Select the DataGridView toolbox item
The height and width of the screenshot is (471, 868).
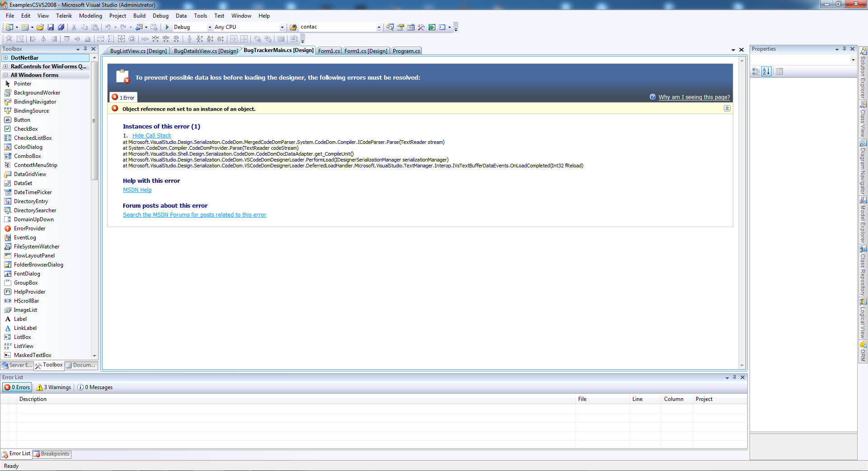click(x=30, y=174)
